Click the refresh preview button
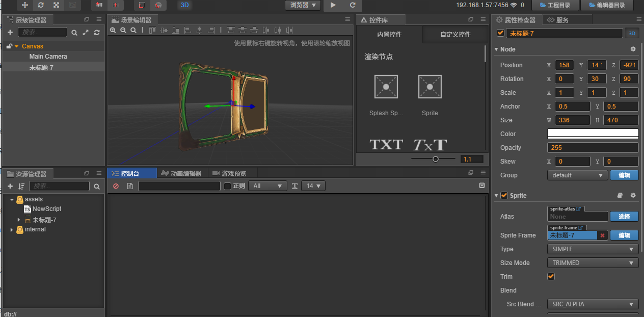The image size is (644, 317). click(x=353, y=5)
